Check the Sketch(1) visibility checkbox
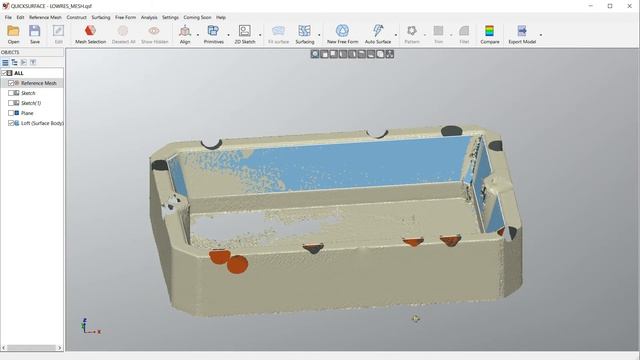This screenshot has width=640, height=360. click(x=11, y=103)
